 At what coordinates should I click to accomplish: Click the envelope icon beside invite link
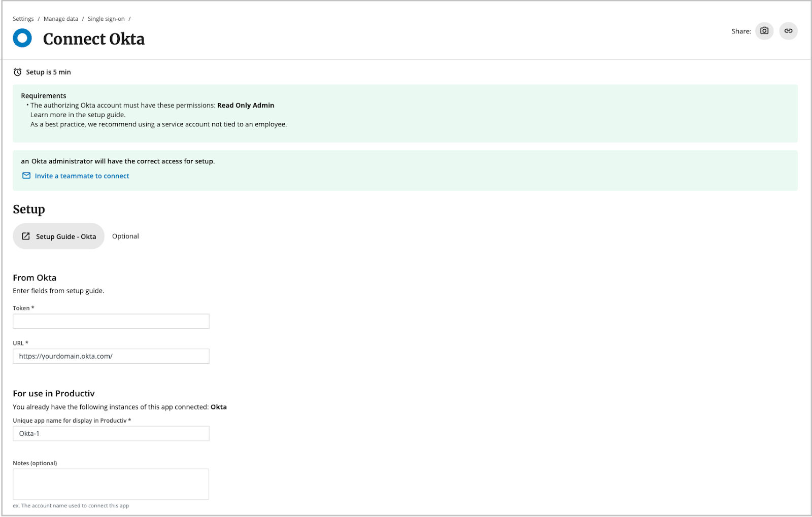[26, 176]
